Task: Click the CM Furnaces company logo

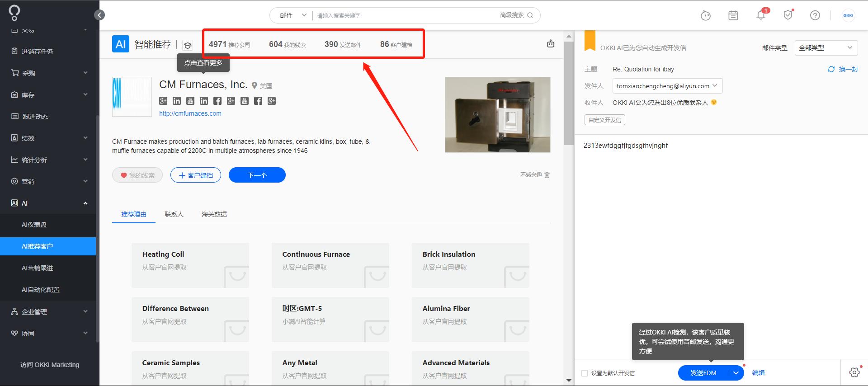Action: pos(132,97)
